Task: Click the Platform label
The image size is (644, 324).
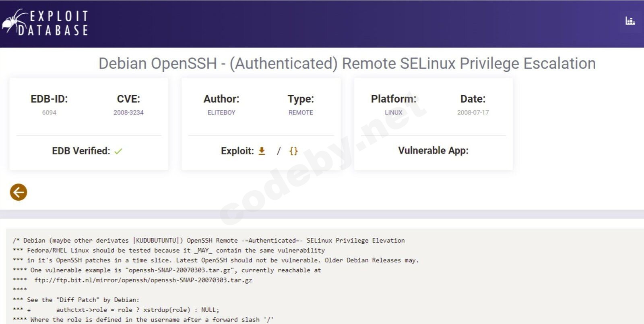Action: click(x=394, y=99)
